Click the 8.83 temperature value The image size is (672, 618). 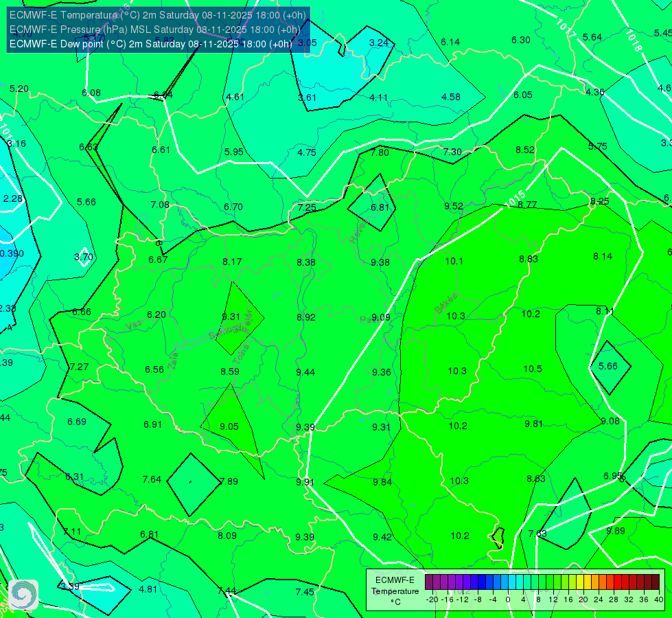click(529, 259)
